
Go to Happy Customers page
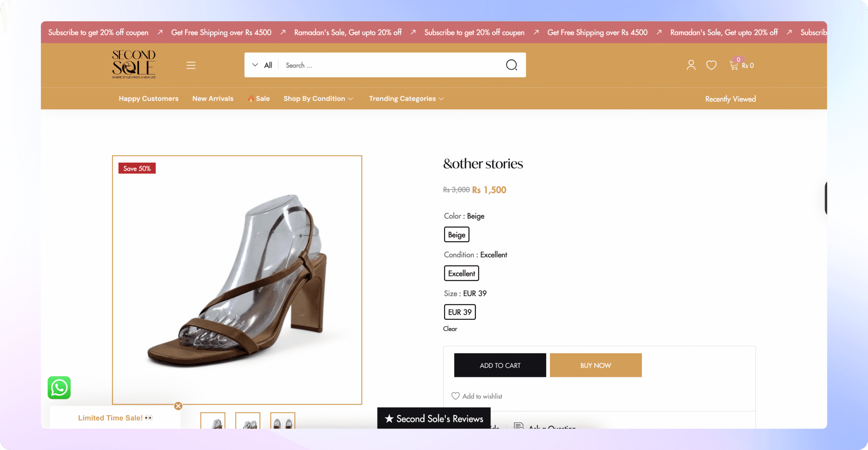coord(149,99)
